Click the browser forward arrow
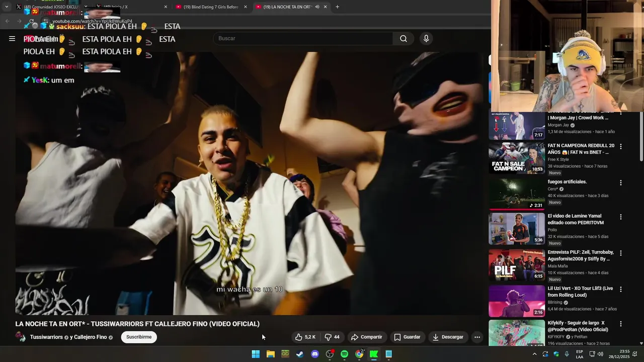Screen dimensions: 644x362 tap(19, 21)
